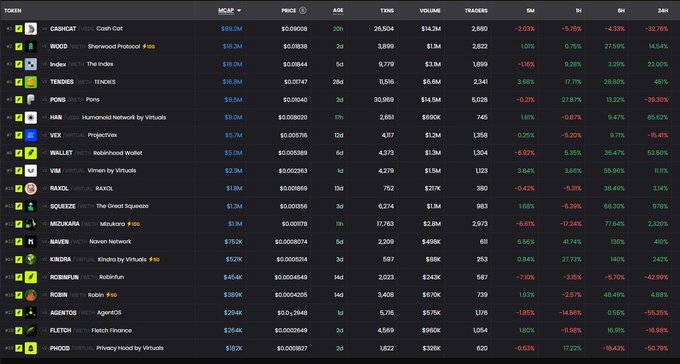
Task: Open the CASHCAT token name link
Action: pos(63,29)
